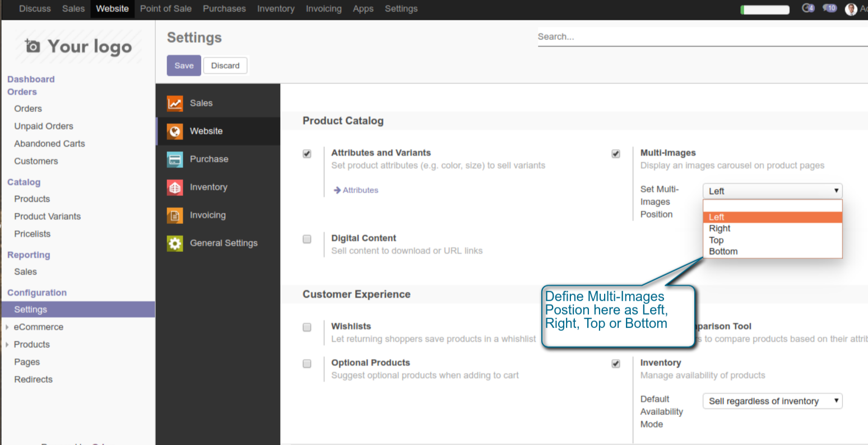Click the Invoicing document icon

click(x=175, y=215)
